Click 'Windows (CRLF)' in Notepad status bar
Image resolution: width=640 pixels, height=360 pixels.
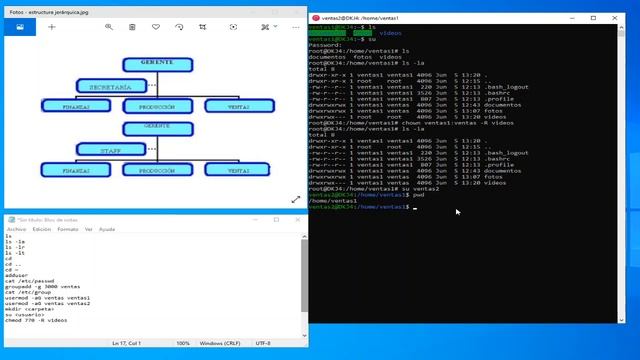point(220,343)
